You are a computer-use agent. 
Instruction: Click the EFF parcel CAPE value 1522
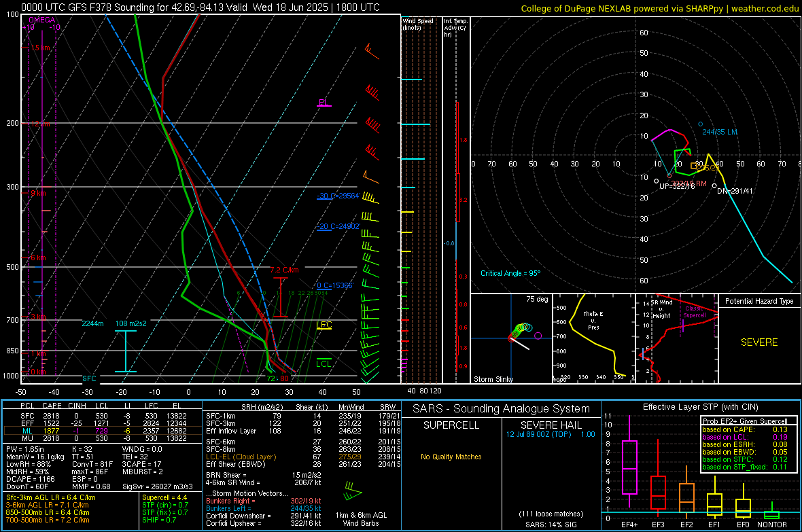coord(51,423)
